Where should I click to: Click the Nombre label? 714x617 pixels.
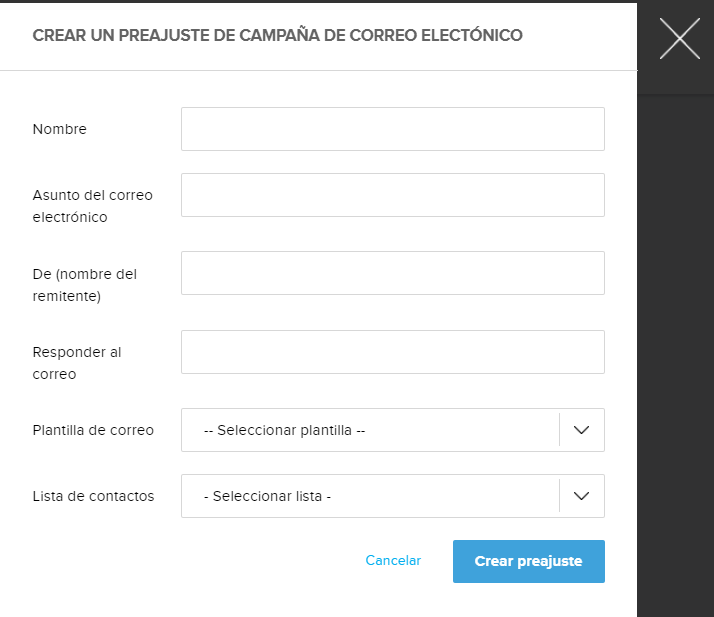[x=60, y=129]
